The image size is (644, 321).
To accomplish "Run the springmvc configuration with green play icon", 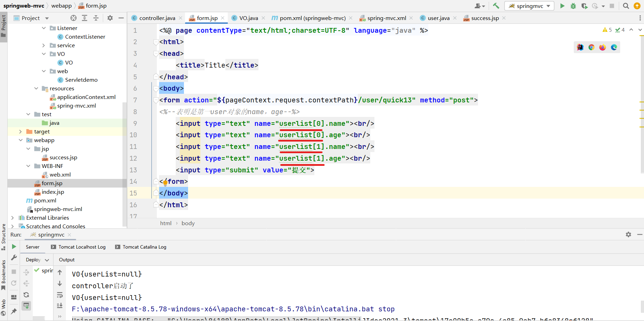I will (562, 6).
